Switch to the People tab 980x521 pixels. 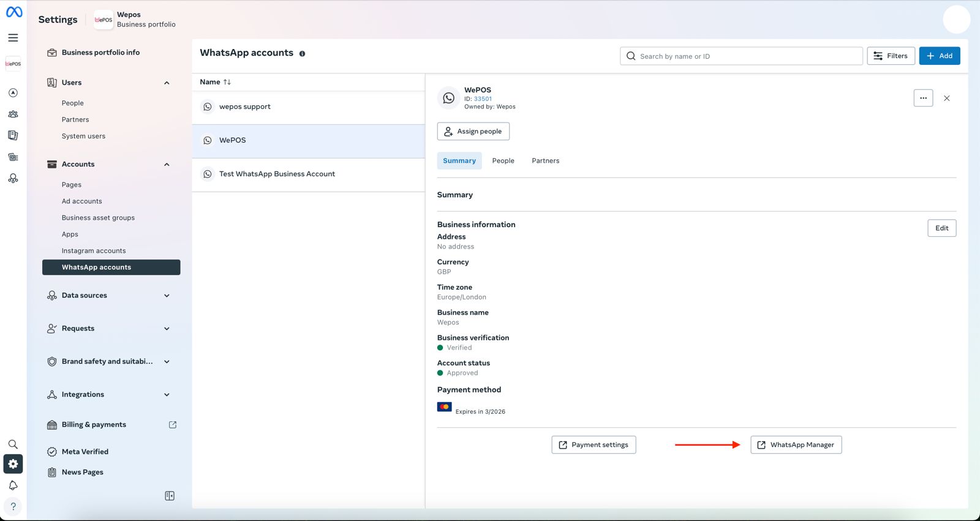pyautogui.click(x=503, y=161)
